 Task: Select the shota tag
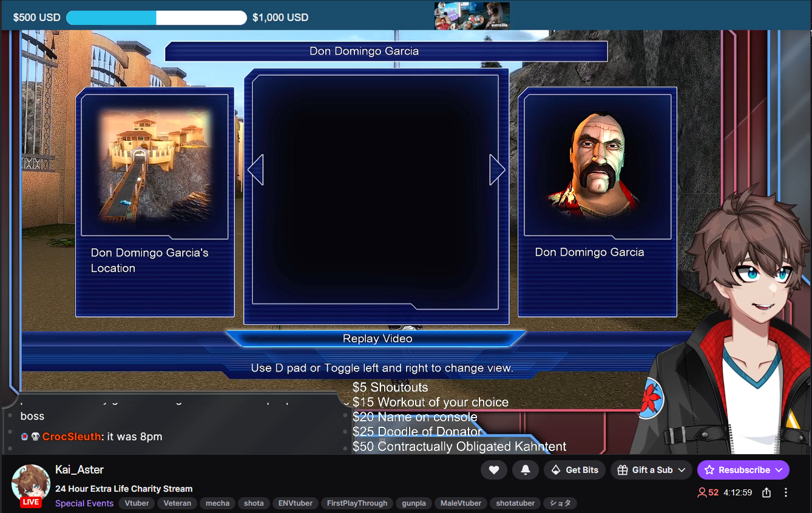[x=254, y=503]
